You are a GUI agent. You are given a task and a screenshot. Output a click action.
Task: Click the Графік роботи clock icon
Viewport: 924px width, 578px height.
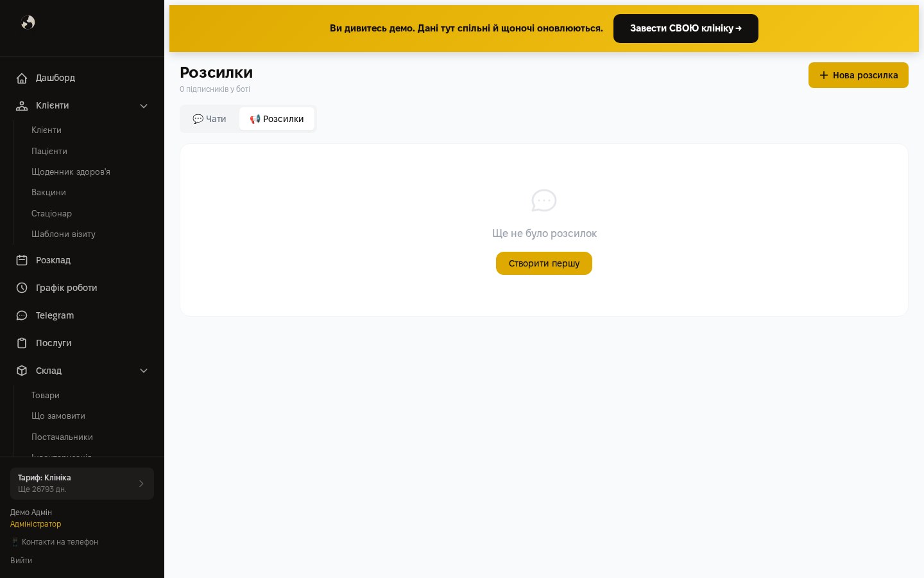pos(22,288)
